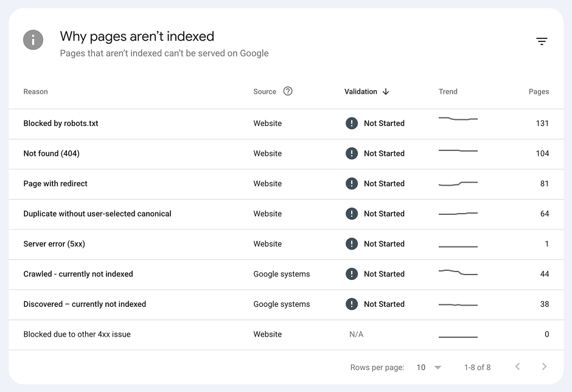
Task: Click the pages count 38
Action: [x=544, y=304]
